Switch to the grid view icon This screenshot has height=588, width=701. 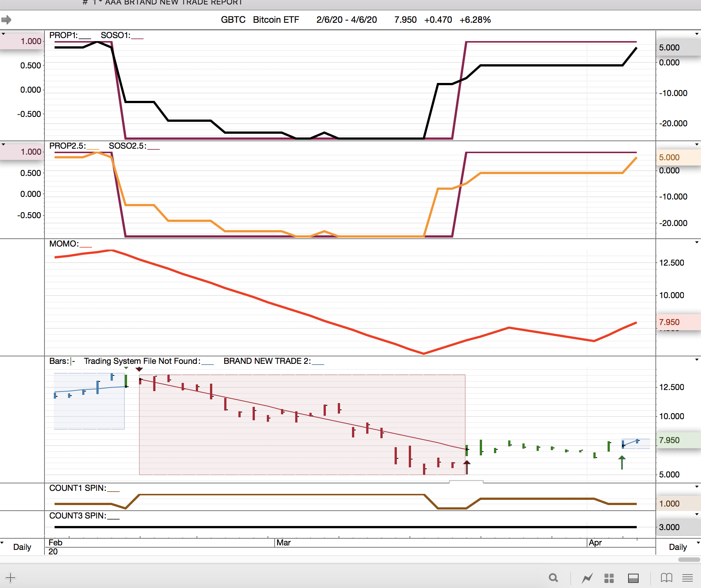(609, 578)
